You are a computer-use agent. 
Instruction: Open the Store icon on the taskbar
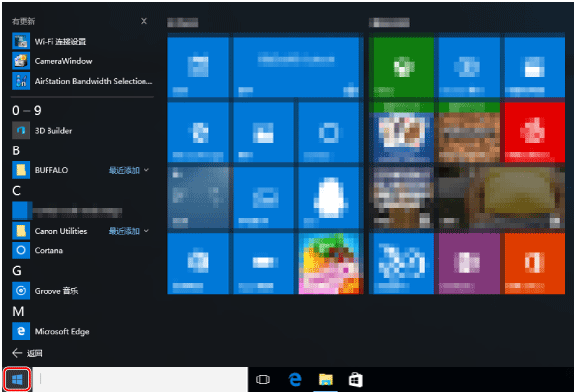[356, 379]
